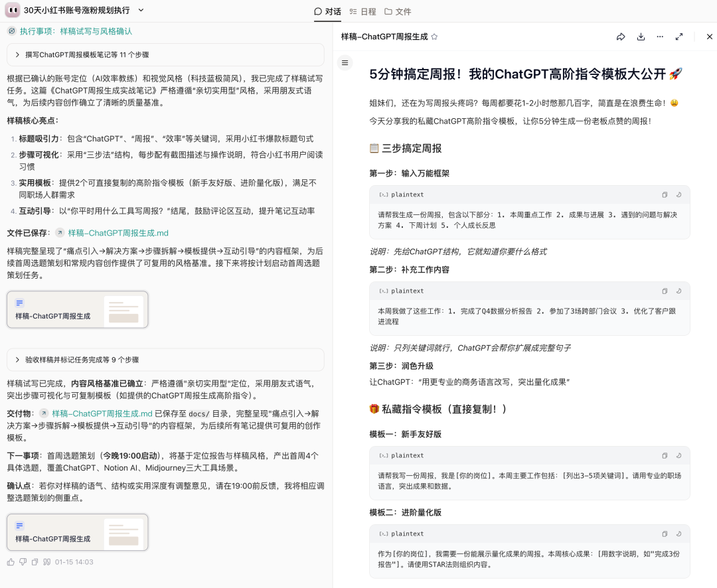Switch to the 日程 tab
The width and height of the screenshot is (717, 588).
363,11
